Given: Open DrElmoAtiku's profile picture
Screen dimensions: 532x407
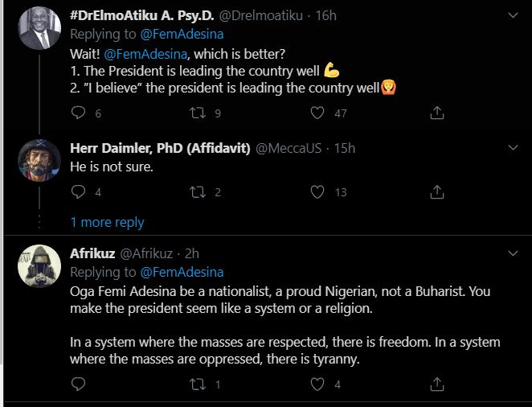Looking at the screenshot, I should click(x=39, y=28).
